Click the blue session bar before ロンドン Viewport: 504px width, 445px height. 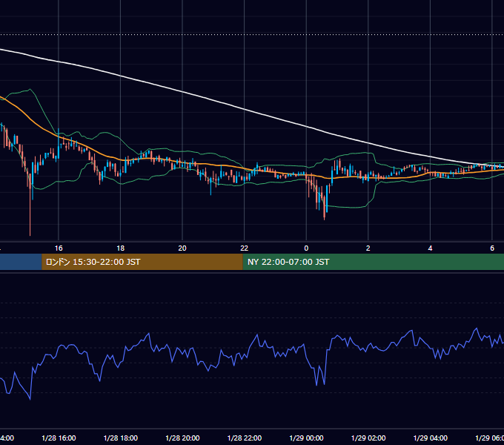[21, 262]
